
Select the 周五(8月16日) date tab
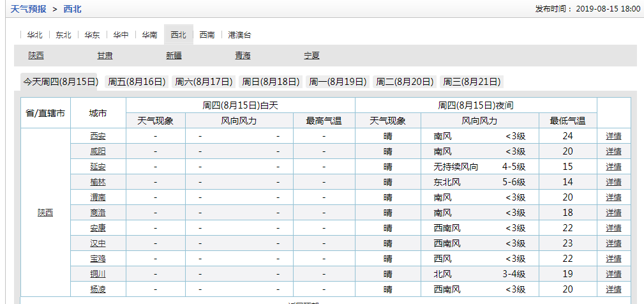pyautogui.click(x=137, y=82)
